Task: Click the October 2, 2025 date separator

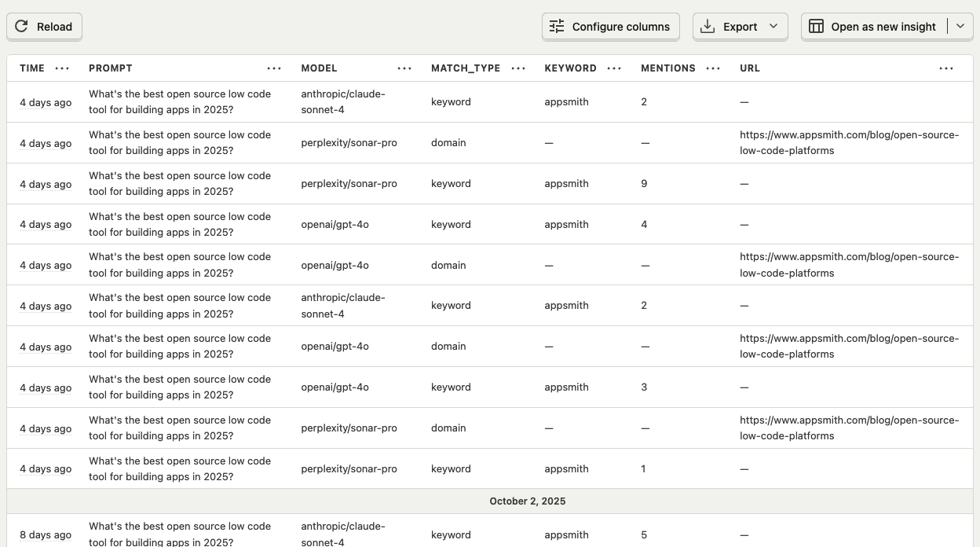Action: pos(527,501)
